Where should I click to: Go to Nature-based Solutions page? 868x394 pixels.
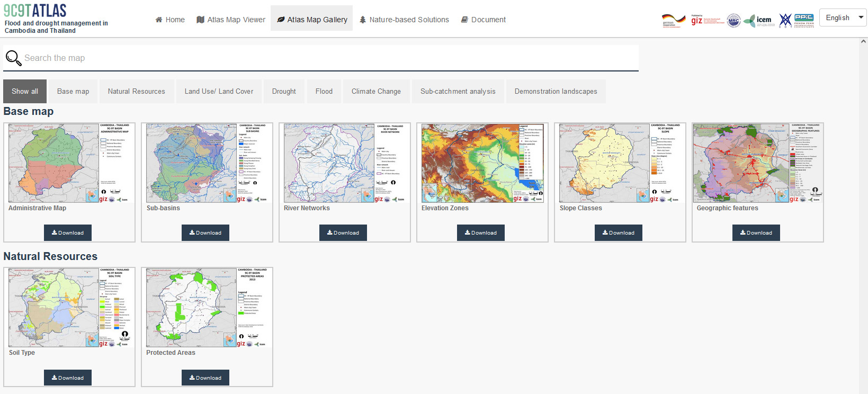click(x=404, y=20)
